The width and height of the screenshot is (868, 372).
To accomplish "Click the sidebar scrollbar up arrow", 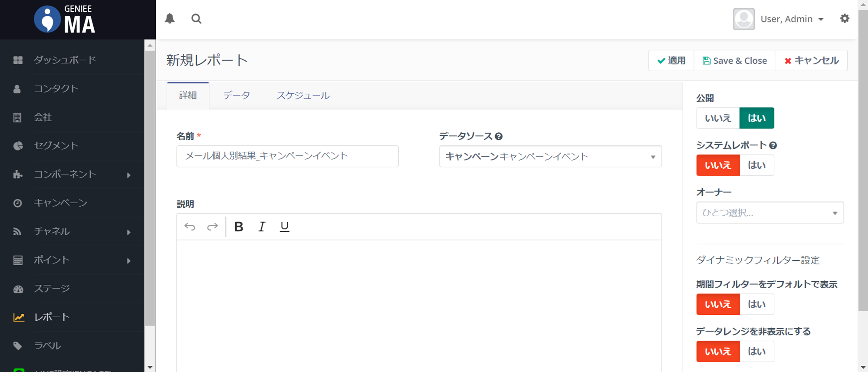I will click(150, 45).
